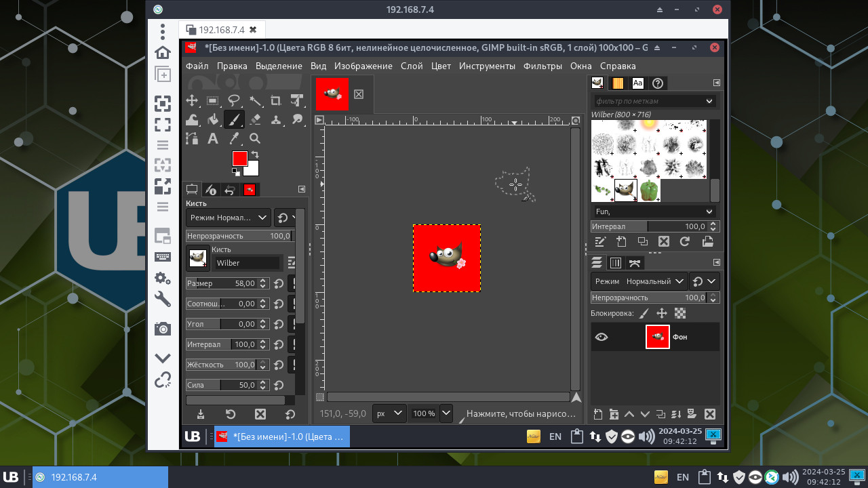
Task: Select the Paths tool
Action: pyautogui.click(x=192, y=138)
